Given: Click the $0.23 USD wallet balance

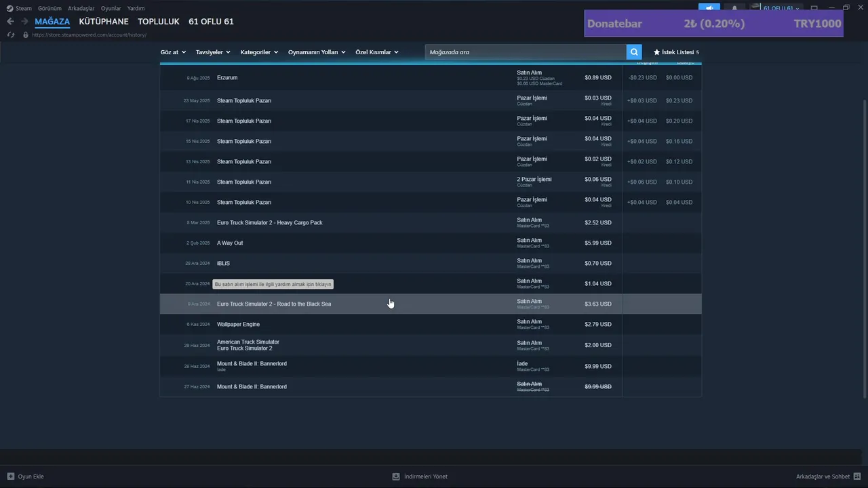Looking at the screenshot, I should [679, 101].
